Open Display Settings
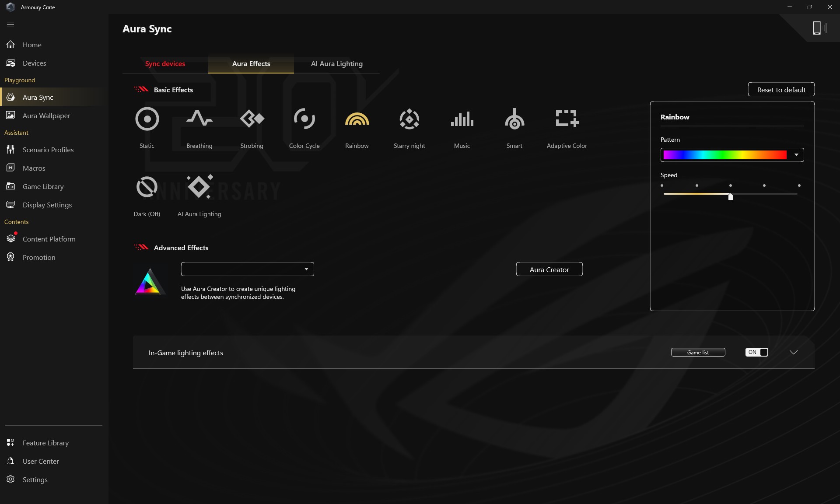 point(54,205)
